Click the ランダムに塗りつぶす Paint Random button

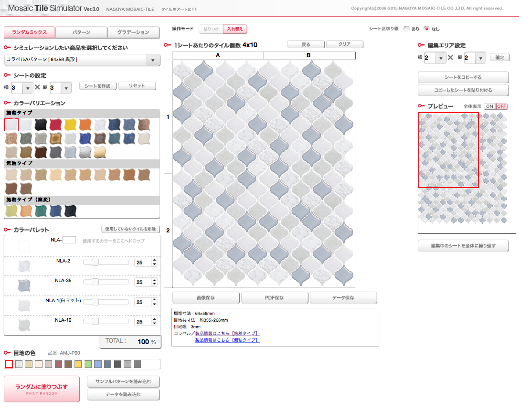click(x=42, y=388)
